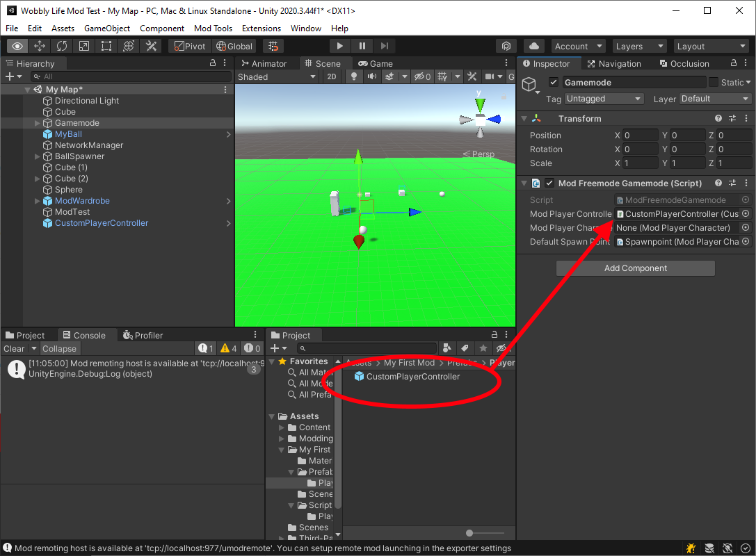The height and width of the screenshot is (556, 756).
Task: Click the scene orientation gizmo
Action: pyautogui.click(x=480, y=119)
